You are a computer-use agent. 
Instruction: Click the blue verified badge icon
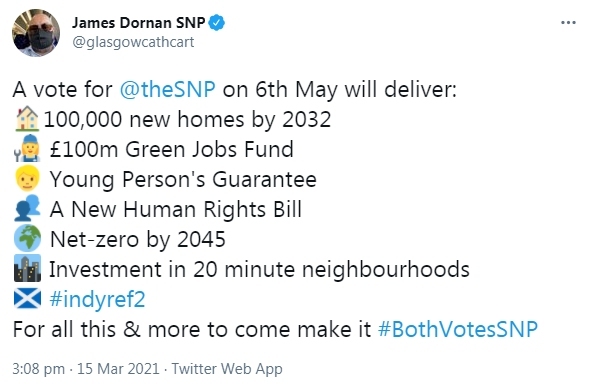pyautogui.click(x=217, y=23)
